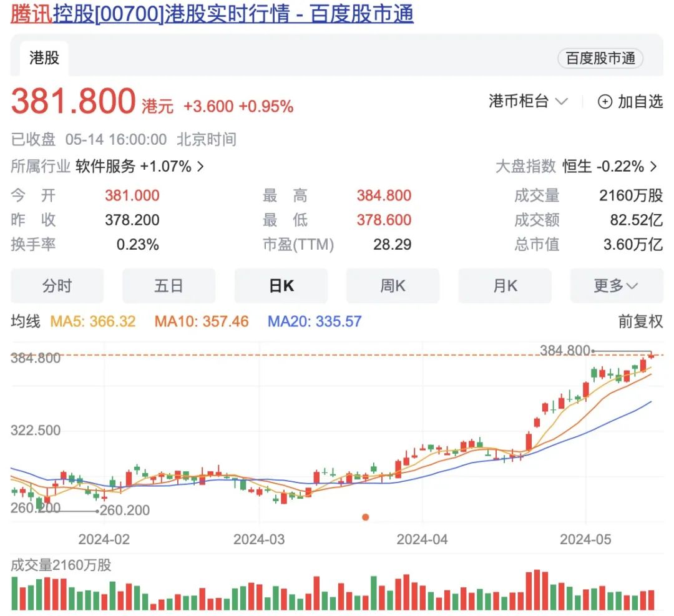
Task: Open the 腾讯控股[00700] title link
Action: click(x=212, y=14)
